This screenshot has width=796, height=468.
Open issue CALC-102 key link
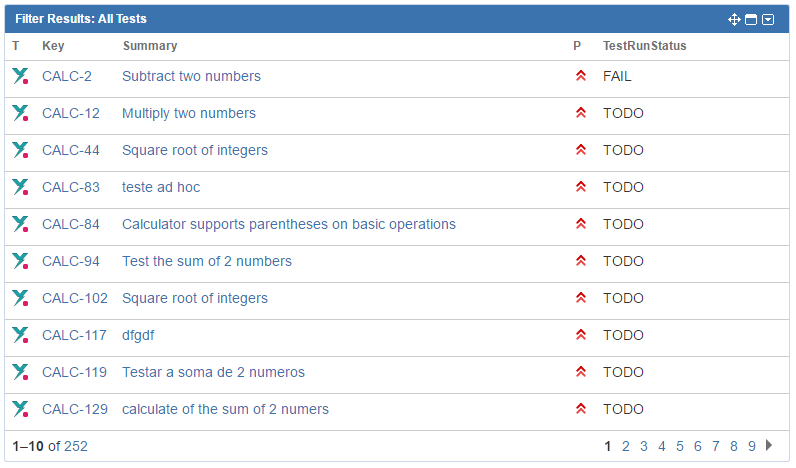click(x=75, y=298)
